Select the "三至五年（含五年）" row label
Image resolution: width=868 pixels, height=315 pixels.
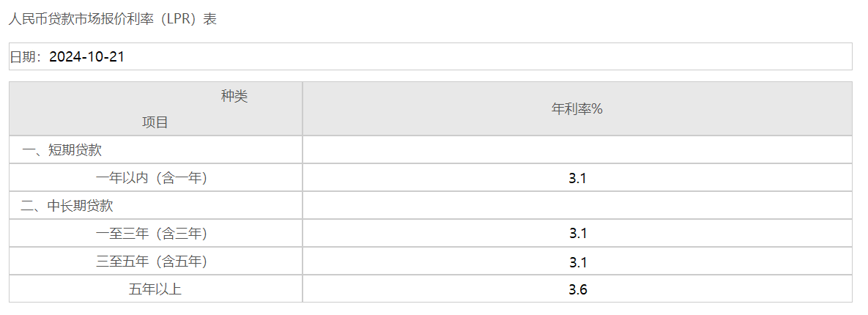[x=152, y=262]
